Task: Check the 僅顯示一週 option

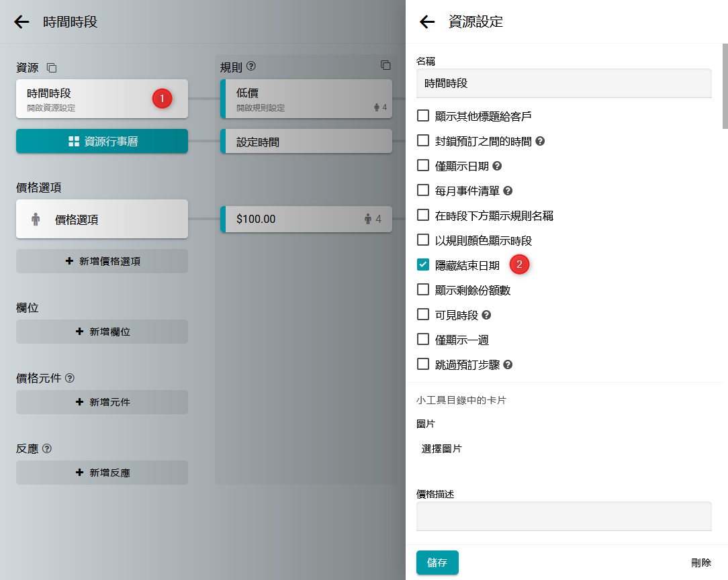Action: [x=423, y=339]
